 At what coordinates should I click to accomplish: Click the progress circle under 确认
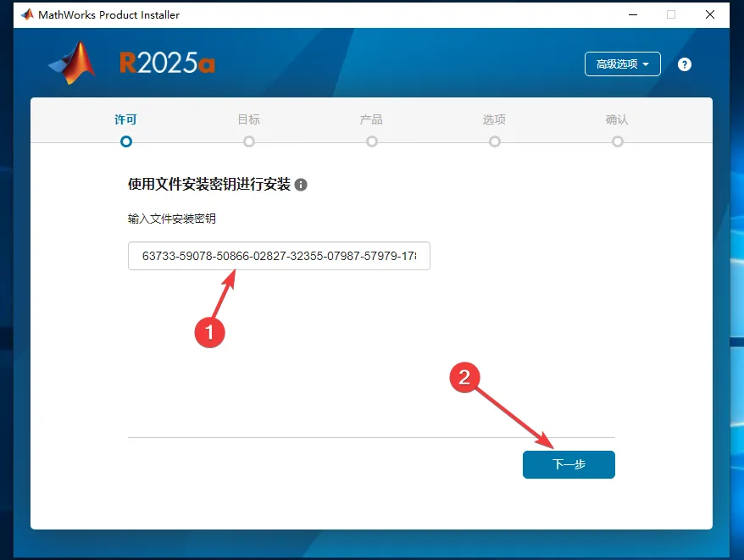618,141
